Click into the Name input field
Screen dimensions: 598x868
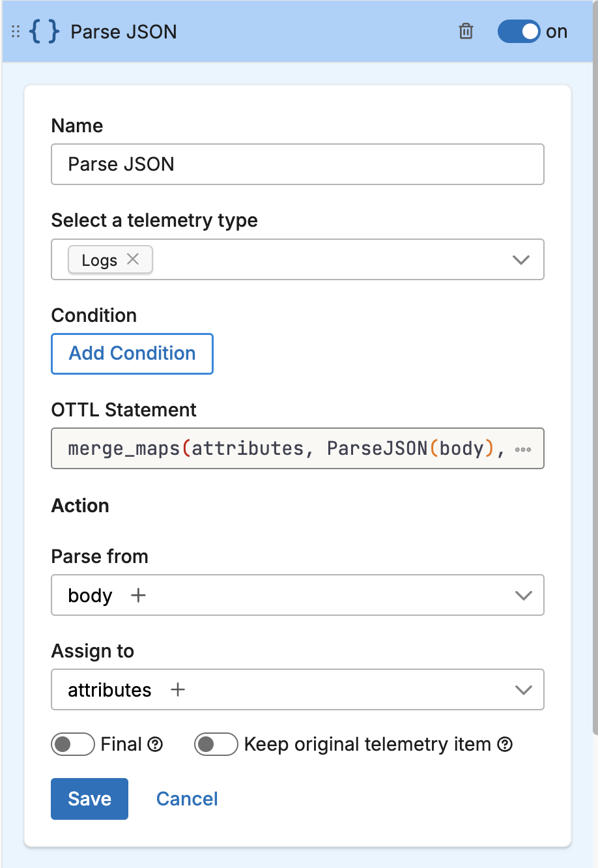(297, 164)
